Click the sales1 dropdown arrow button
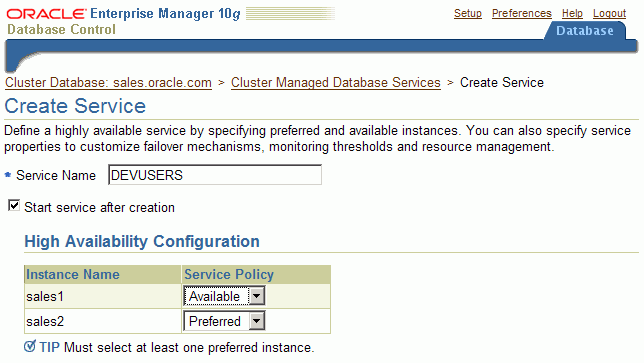 tap(257, 296)
